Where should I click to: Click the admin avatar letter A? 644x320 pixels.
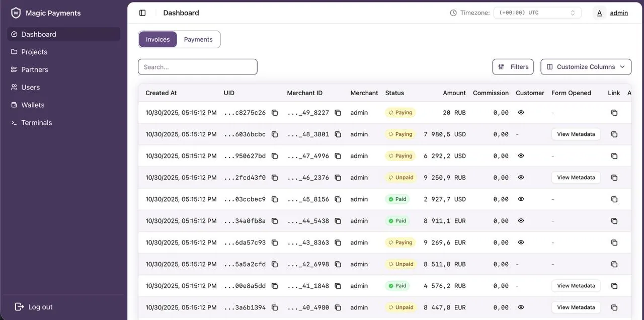[599, 13]
